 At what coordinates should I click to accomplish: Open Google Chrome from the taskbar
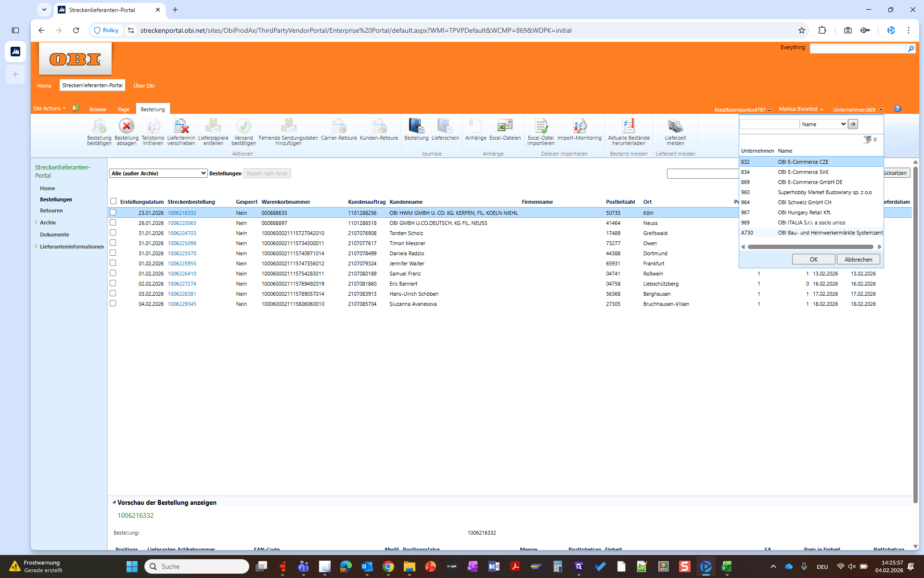(x=388, y=566)
